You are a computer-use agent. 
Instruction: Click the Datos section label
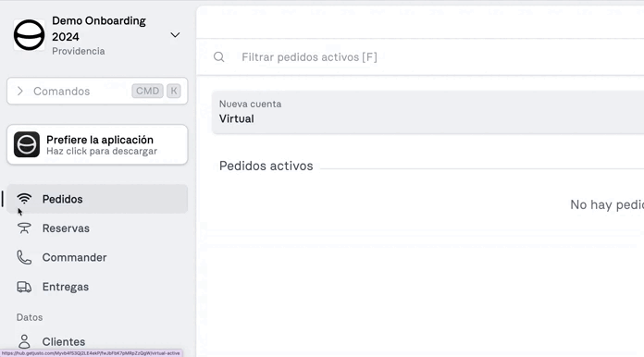pyautogui.click(x=30, y=317)
